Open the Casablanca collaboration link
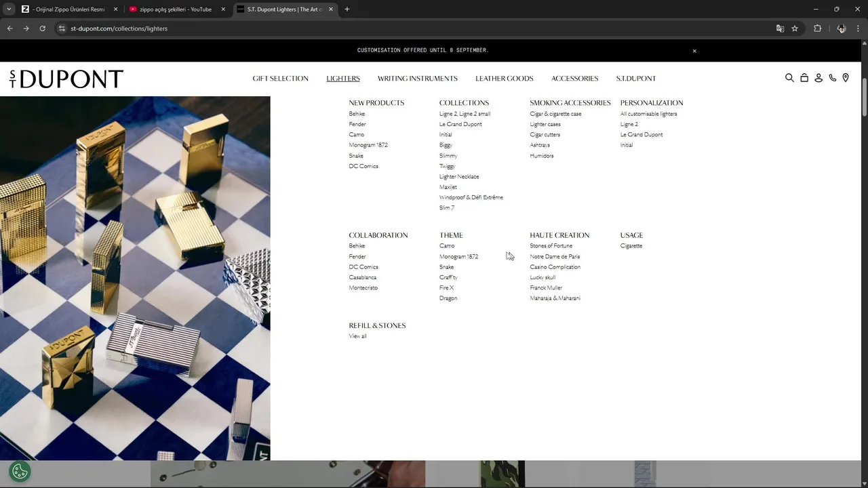868x488 pixels. pyautogui.click(x=363, y=277)
